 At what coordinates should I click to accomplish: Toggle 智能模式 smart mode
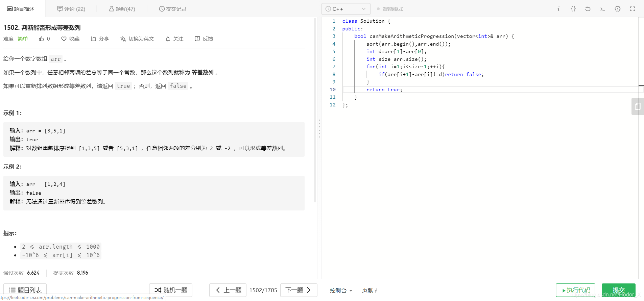click(390, 9)
